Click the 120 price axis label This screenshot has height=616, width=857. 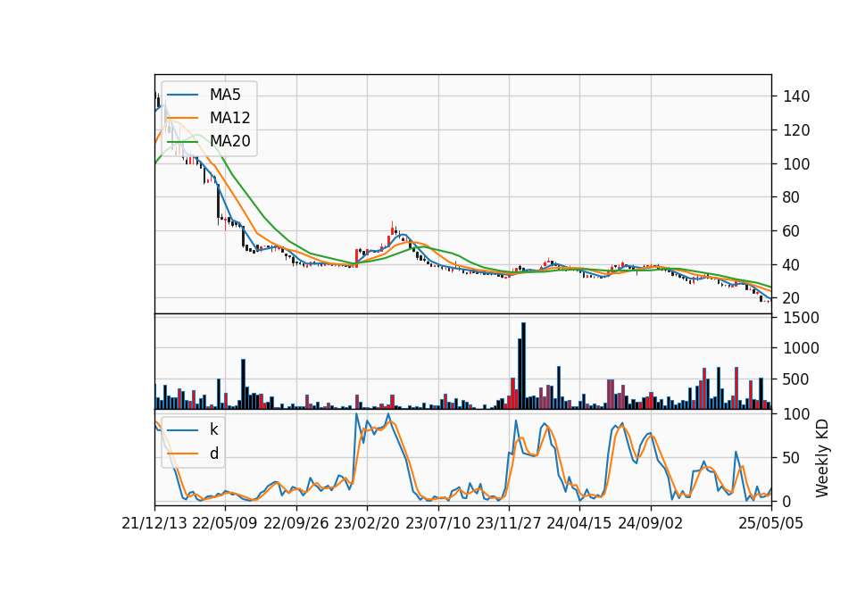(x=796, y=130)
